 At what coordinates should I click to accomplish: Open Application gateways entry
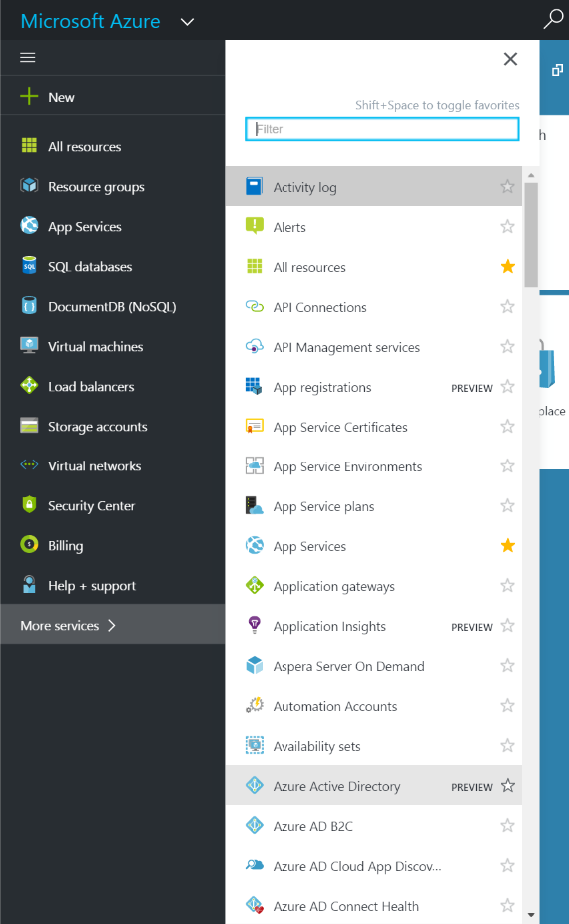coord(373,585)
